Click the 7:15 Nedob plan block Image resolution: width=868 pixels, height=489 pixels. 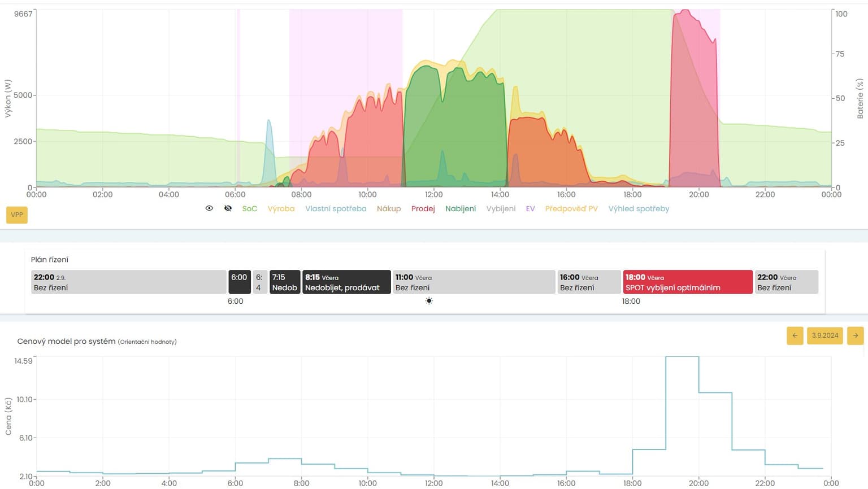[x=284, y=282]
